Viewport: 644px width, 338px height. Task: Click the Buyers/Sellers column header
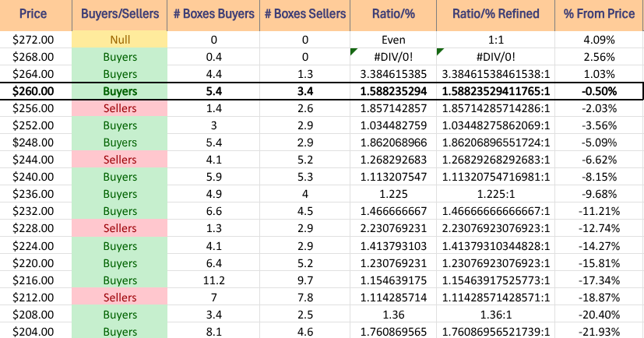pyautogui.click(x=119, y=15)
